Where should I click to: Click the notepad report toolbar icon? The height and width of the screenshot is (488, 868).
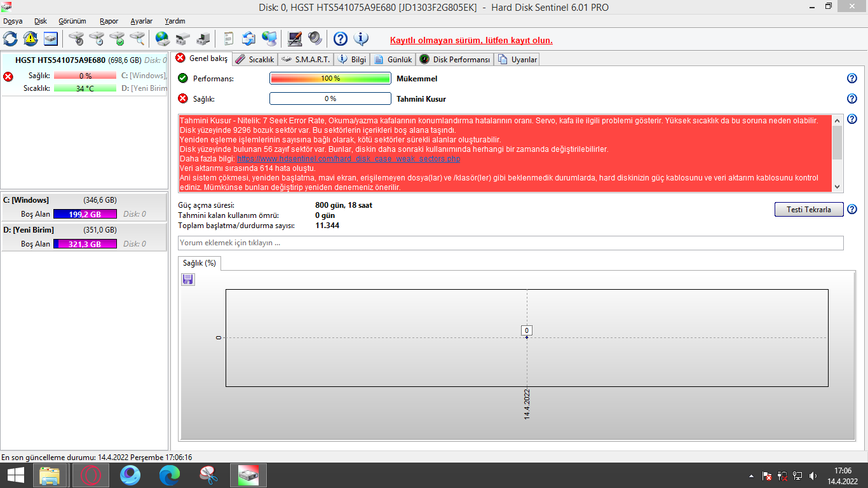229,39
